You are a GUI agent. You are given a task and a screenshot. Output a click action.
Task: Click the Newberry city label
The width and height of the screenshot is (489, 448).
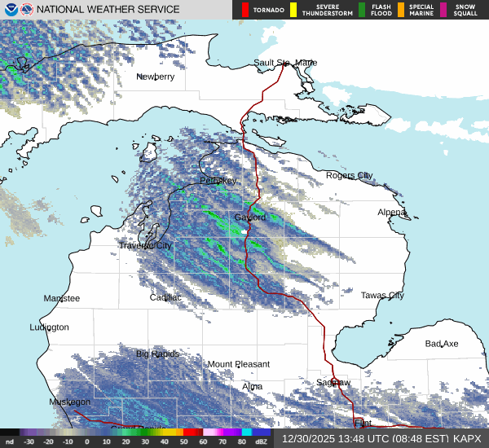click(x=155, y=77)
